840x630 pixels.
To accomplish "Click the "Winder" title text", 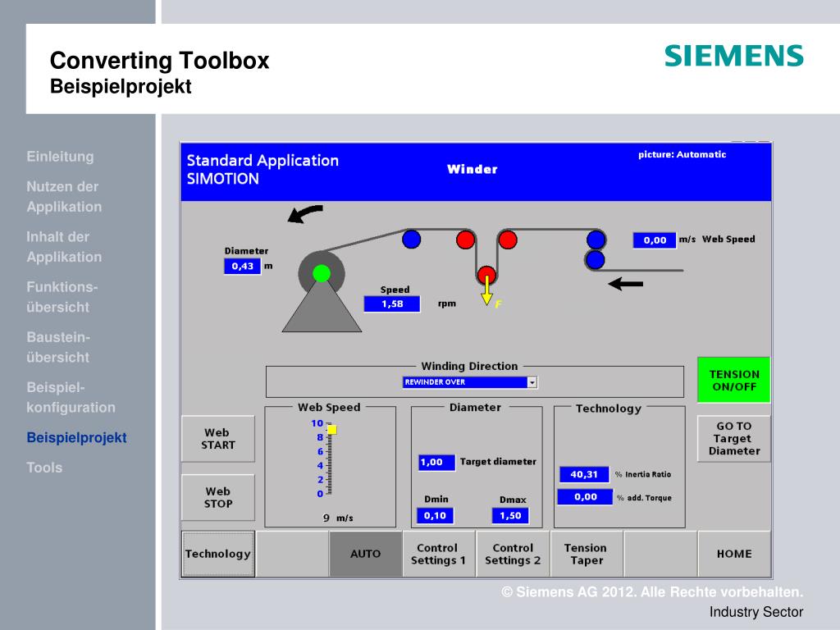I will click(472, 169).
